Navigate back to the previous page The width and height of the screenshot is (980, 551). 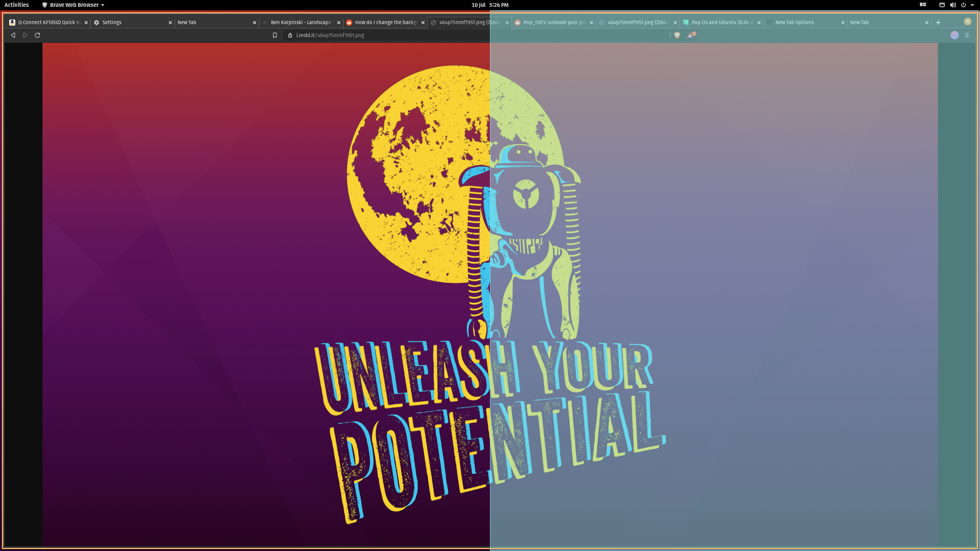13,35
